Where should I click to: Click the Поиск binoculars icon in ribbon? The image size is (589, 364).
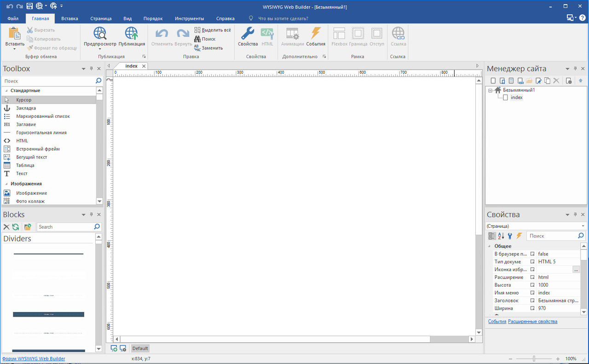click(197, 39)
